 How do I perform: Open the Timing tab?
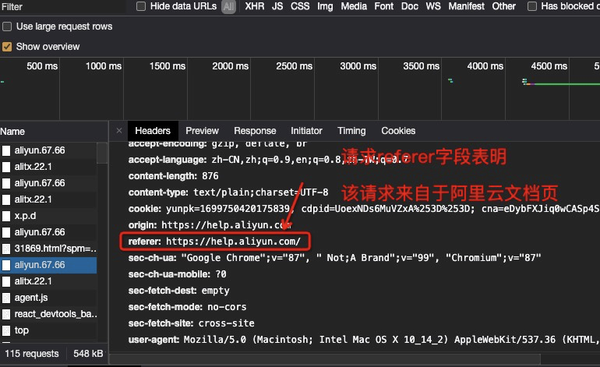click(352, 131)
